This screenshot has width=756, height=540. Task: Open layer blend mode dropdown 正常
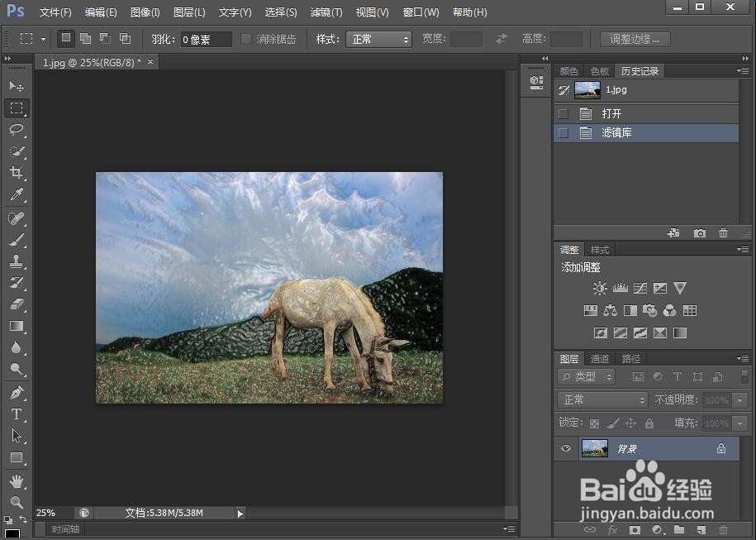pyautogui.click(x=602, y=399)
